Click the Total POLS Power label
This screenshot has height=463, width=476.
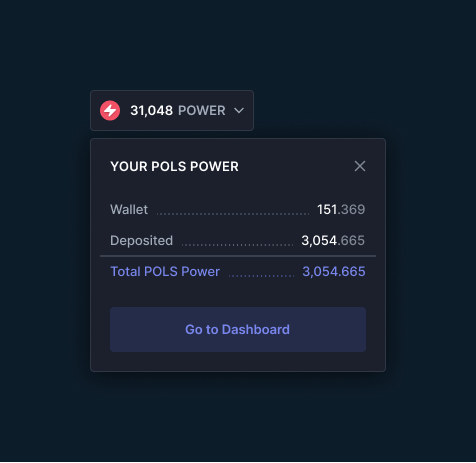pos(165,271)
